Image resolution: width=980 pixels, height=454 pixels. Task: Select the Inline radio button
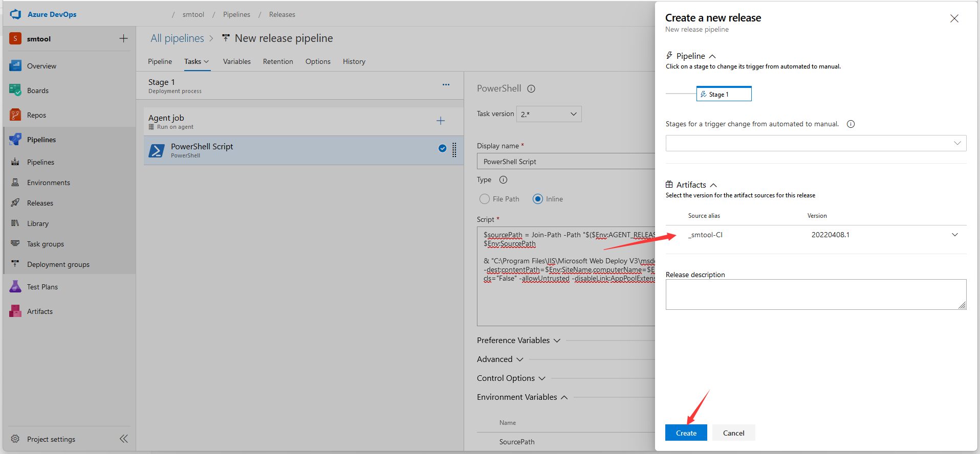pyautogui.click(x=537, y=199)
